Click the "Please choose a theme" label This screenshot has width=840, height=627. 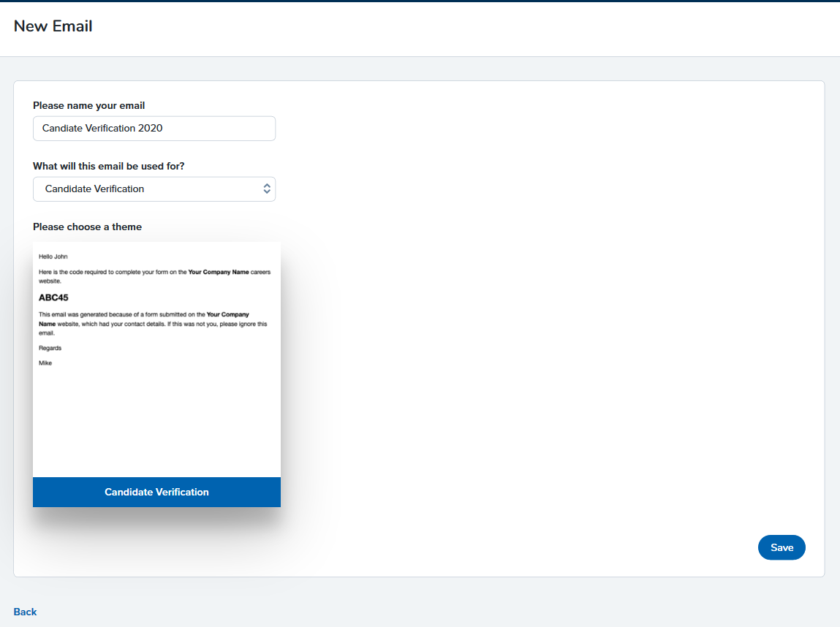(87, 227)
